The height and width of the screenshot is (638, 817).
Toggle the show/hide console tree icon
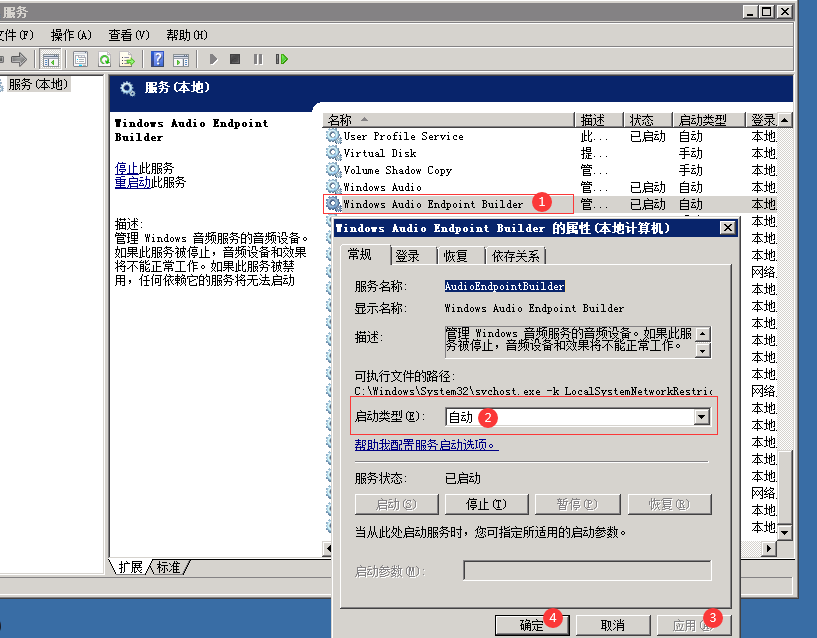tap(51, 59)
